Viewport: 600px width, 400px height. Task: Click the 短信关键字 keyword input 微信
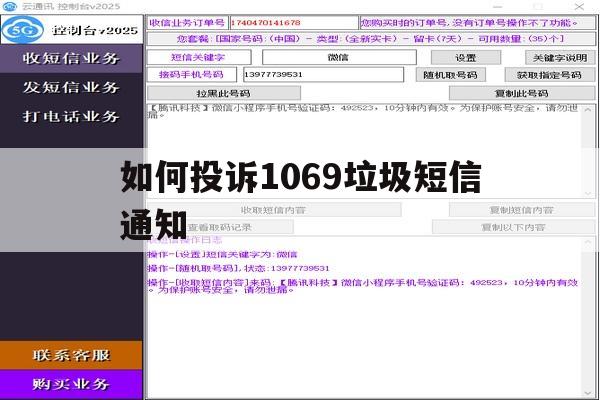pyautogui.click(x=339, y=57)
